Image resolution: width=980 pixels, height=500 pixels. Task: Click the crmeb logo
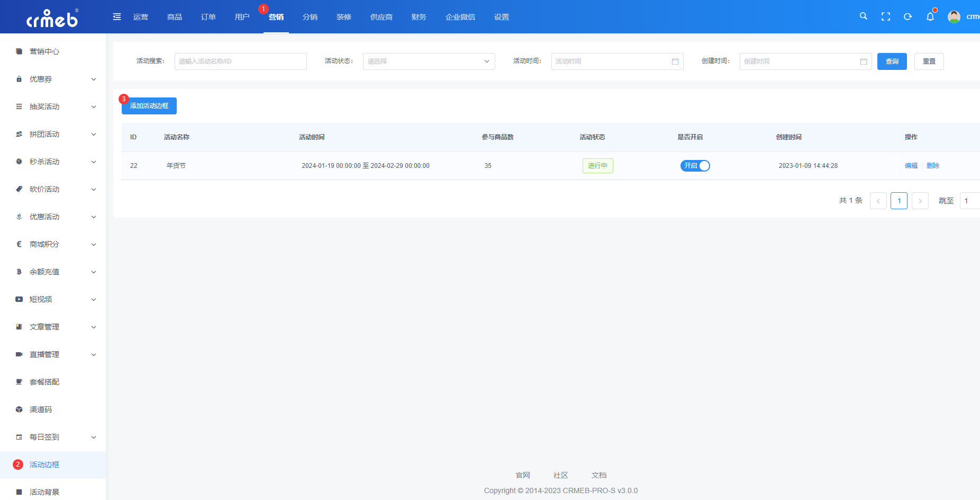(52, 18)
